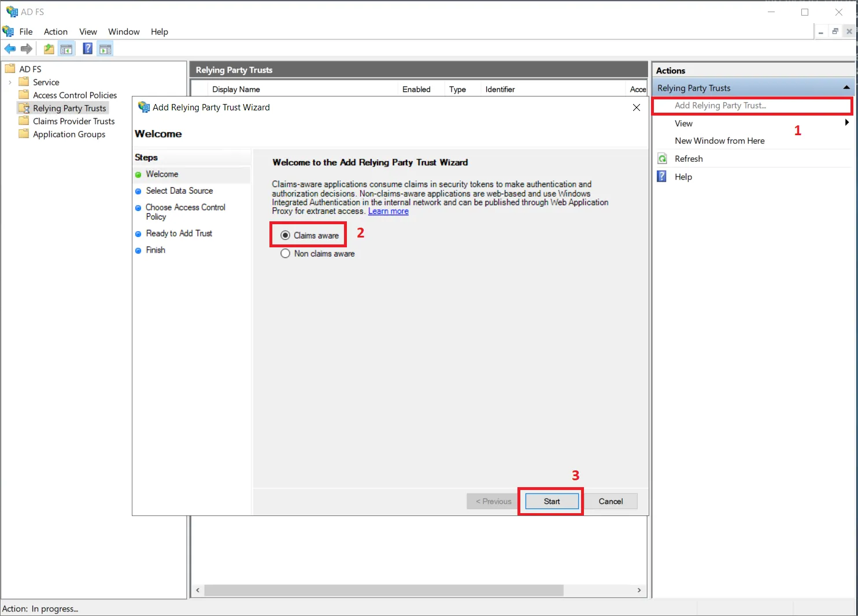This screenshot has width=858, height=616.
Task: Select Claims Provider Trusts in the tree
Action: pos(74,121)
